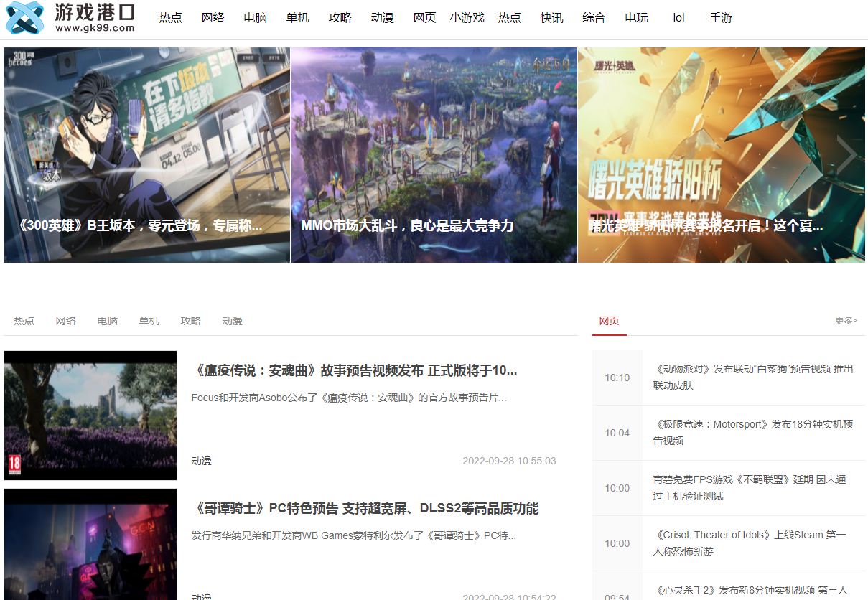Image resolution: width=868 pixels, height=600 pixels.
Task: Open the MMO市场大乱斗 banner
Action: pos(434,155)
